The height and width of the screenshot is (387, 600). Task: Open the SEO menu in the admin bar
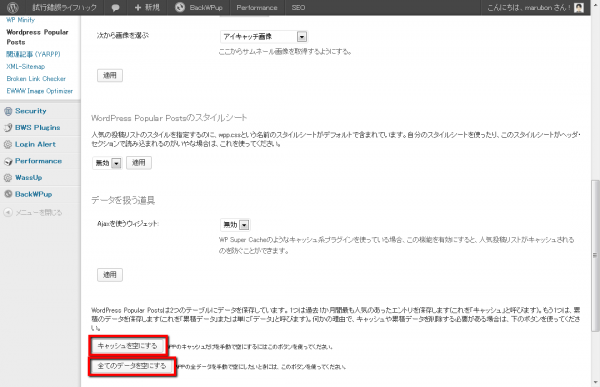[x=298, y=8]
